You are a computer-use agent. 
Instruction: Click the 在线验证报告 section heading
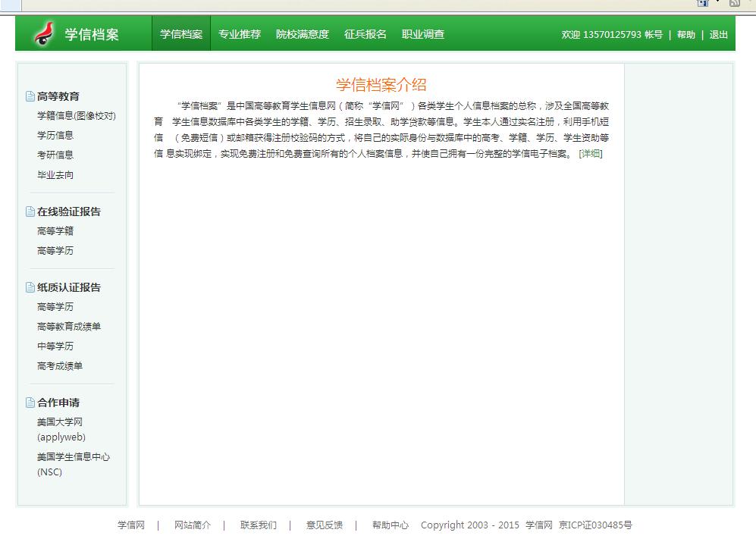coord(69,212)
